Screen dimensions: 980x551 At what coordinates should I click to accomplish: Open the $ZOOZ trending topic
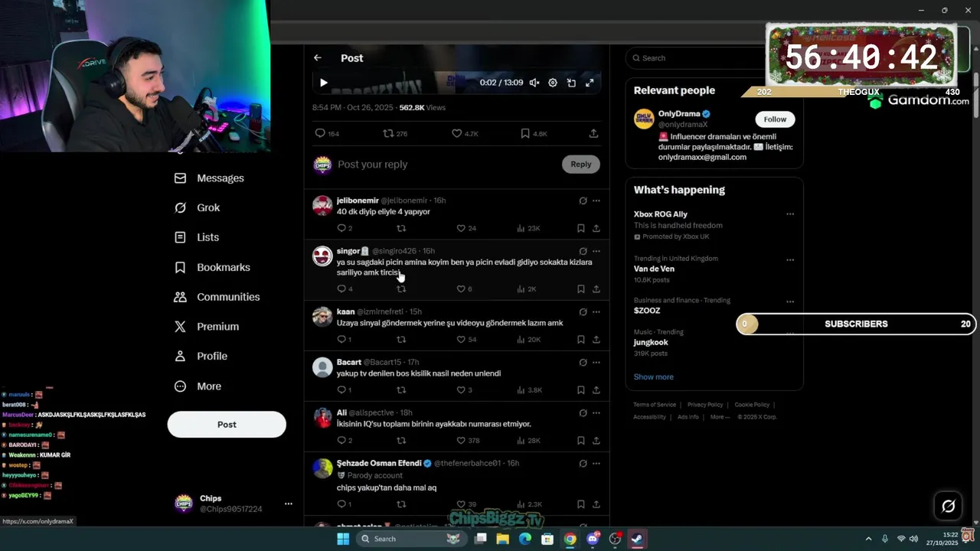[647, 311]
